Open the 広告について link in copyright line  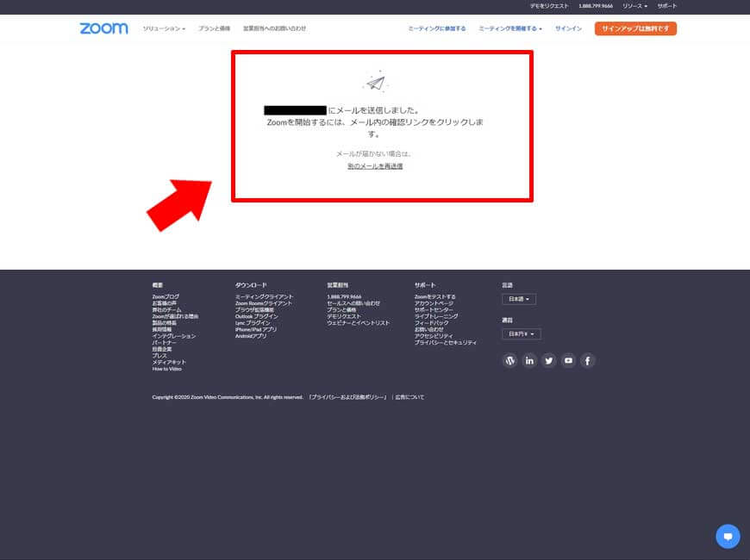pyautogui.click(x=409, y=397)
